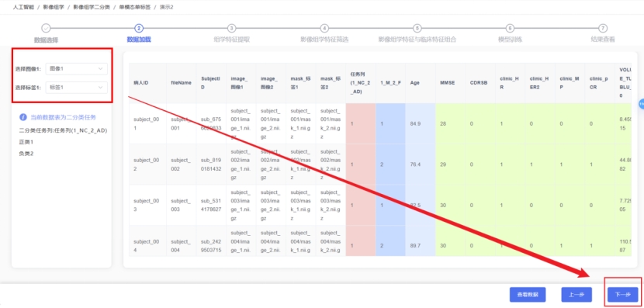Click the 查看数据 button
The width and height of the screenshot is (644, 308).
click(x=528, y=295)
